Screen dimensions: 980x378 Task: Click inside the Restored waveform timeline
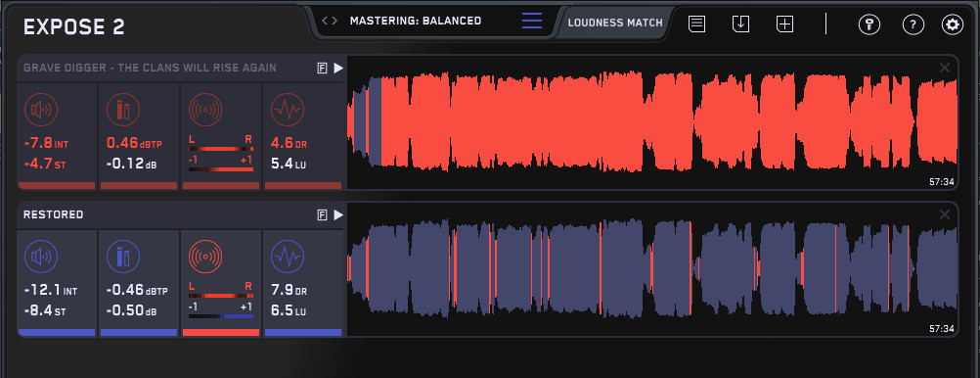click(x=652, y=269)
